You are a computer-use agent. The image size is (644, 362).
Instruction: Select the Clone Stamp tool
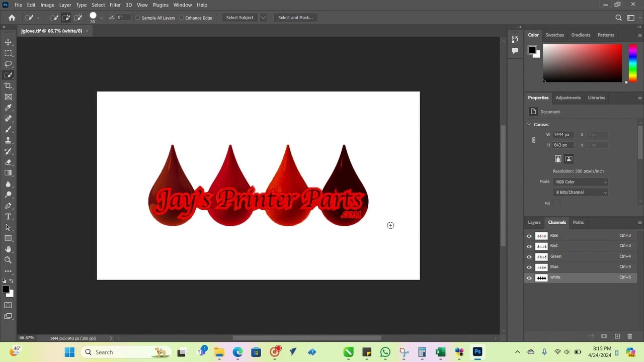pyautogui.click(x=8, y=140)
